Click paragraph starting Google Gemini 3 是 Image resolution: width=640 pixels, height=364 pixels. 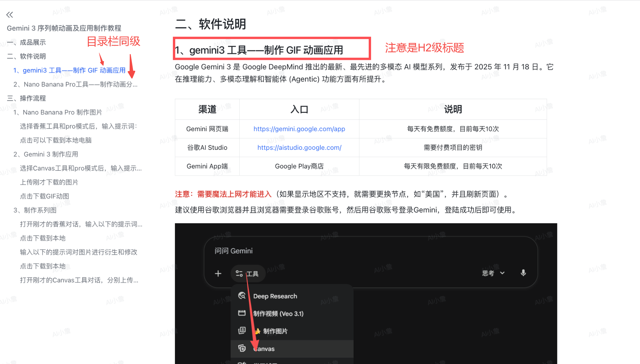[x=364, y=73]
